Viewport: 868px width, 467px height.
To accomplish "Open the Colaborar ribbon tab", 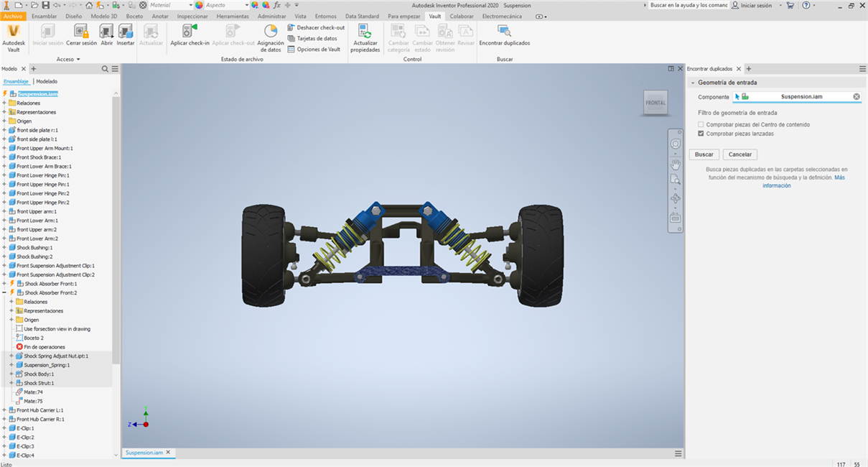I will click(x=462, y=16).
